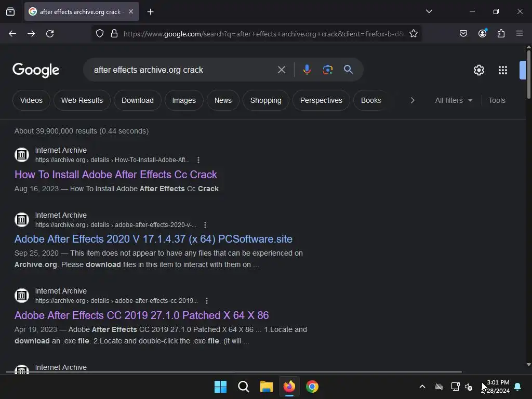Open Windows taskbar search
Screen dimensions: 532x399
click(244, 387)
